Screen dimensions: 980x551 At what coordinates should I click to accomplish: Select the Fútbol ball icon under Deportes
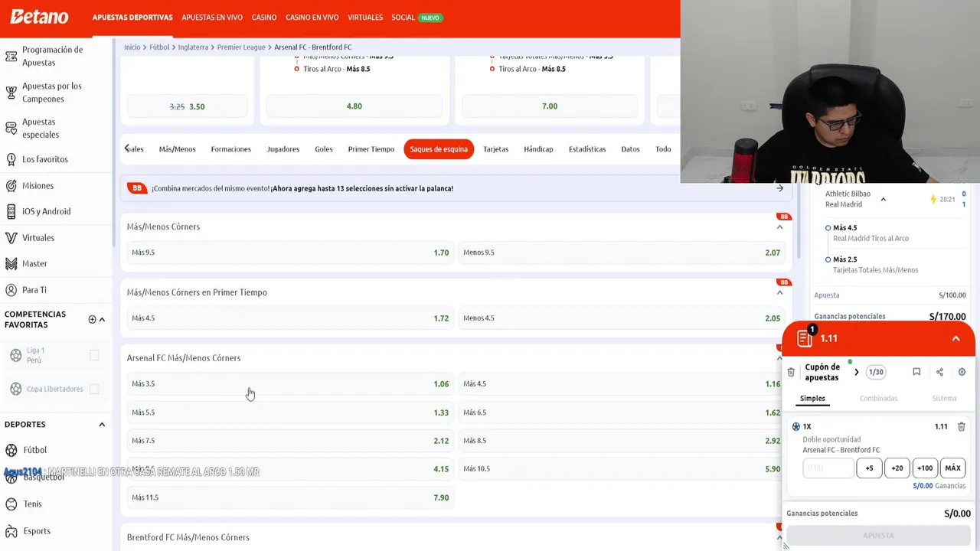coord(11,450)
